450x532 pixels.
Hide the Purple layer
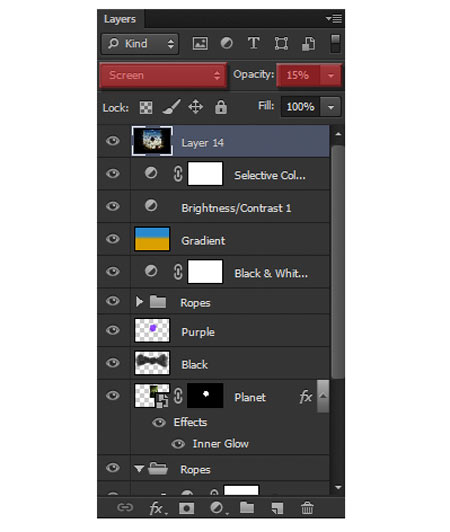(x=113, y=330)
